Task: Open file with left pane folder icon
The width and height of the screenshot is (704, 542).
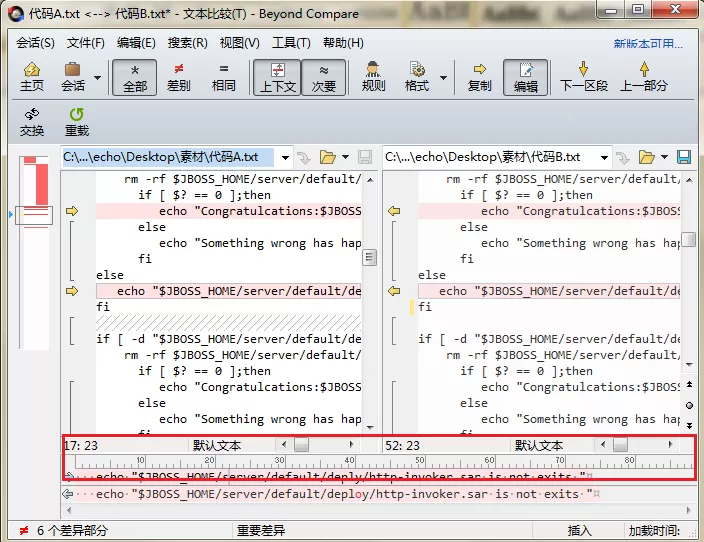Action: click(328, 157)
